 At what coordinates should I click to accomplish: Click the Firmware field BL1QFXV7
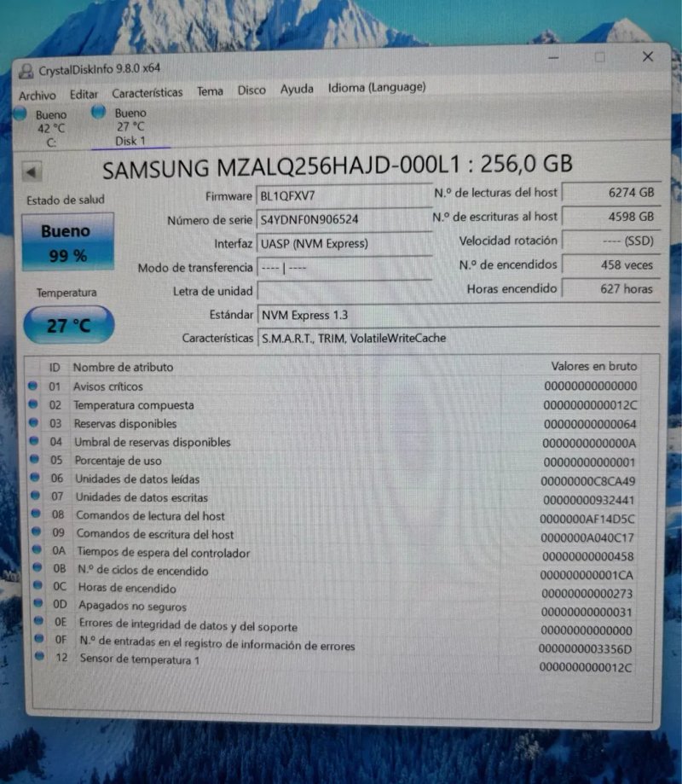tap(344, 195)
